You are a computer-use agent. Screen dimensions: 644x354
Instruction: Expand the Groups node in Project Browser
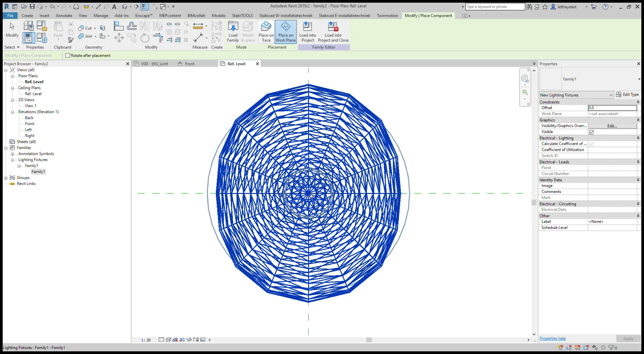click(x=6, y=177)
